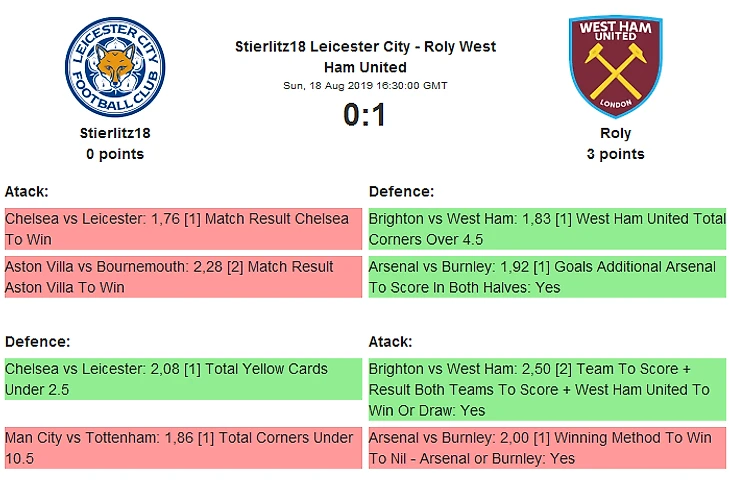
Task: Select the match date and time text
Action: [x=365, y=86]
